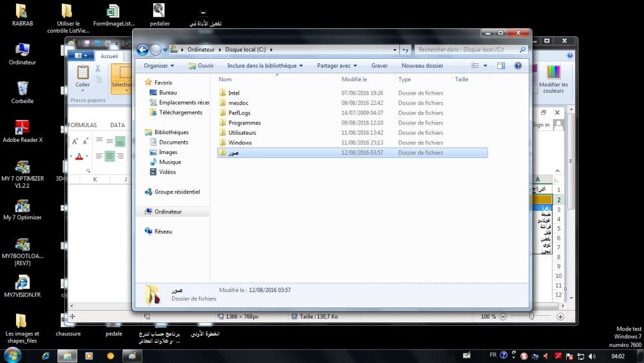Open the Windows Start button
Image resolution: width=644 pixels, height=363 pixels.
click(x=12, y=355)
